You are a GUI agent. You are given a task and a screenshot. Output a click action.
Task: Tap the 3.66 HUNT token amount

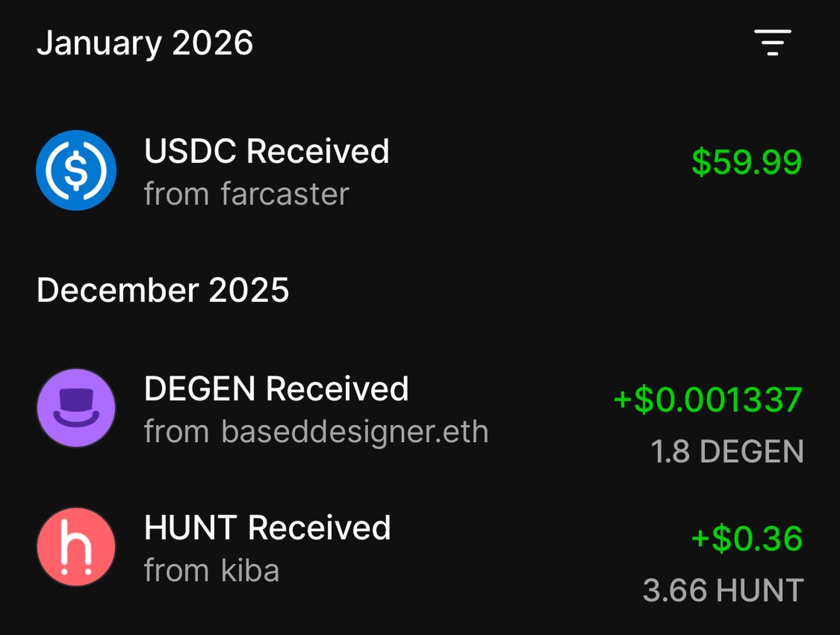(x=723, y=590)
